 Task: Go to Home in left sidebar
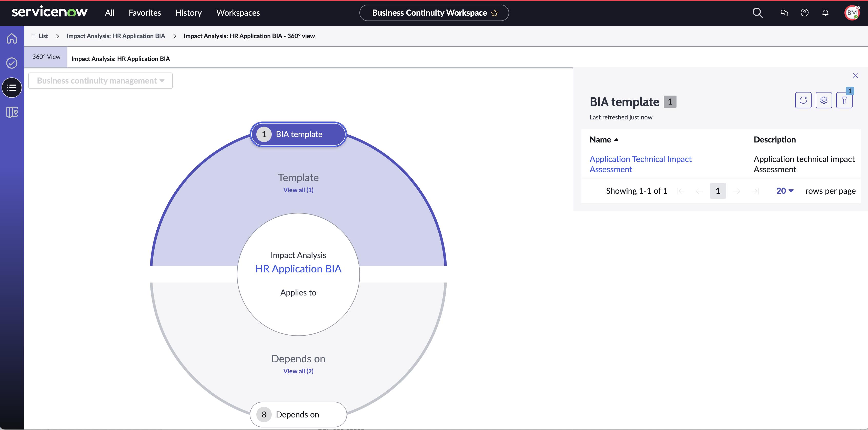(12, 38)
